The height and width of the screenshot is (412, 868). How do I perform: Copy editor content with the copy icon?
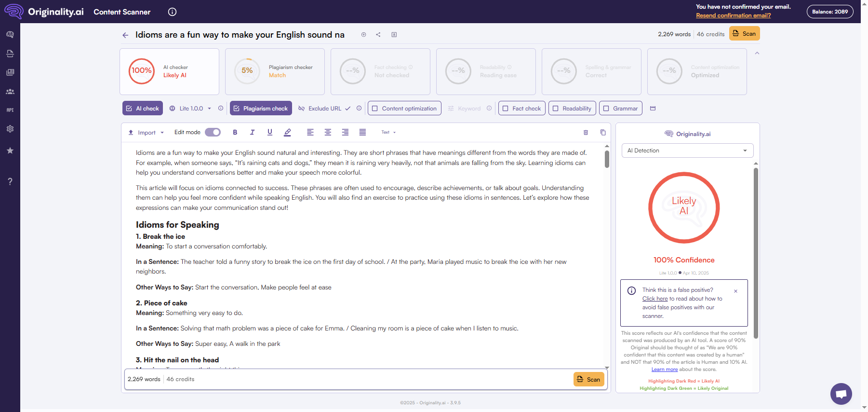[603, 132]
